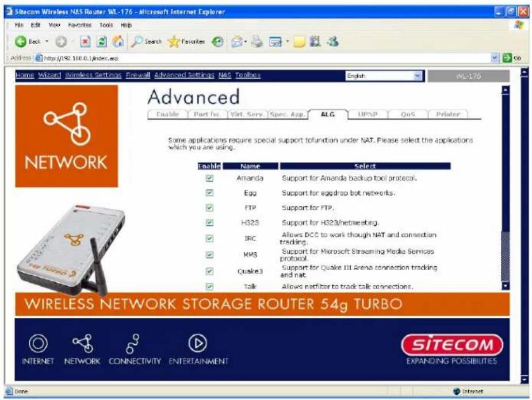The image size is (532, 400).
Task: Click the Internet zone icon in status bar
Action: tap(457, 391)
